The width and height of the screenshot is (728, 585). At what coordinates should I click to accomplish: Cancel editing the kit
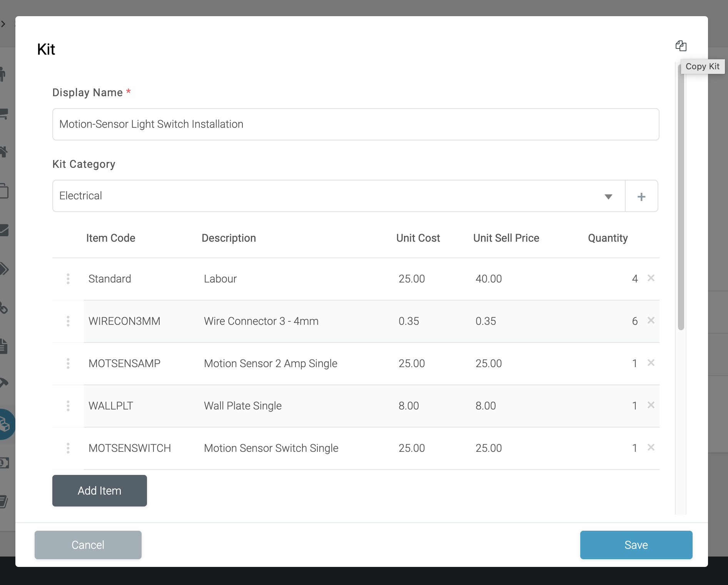point(88,545)
